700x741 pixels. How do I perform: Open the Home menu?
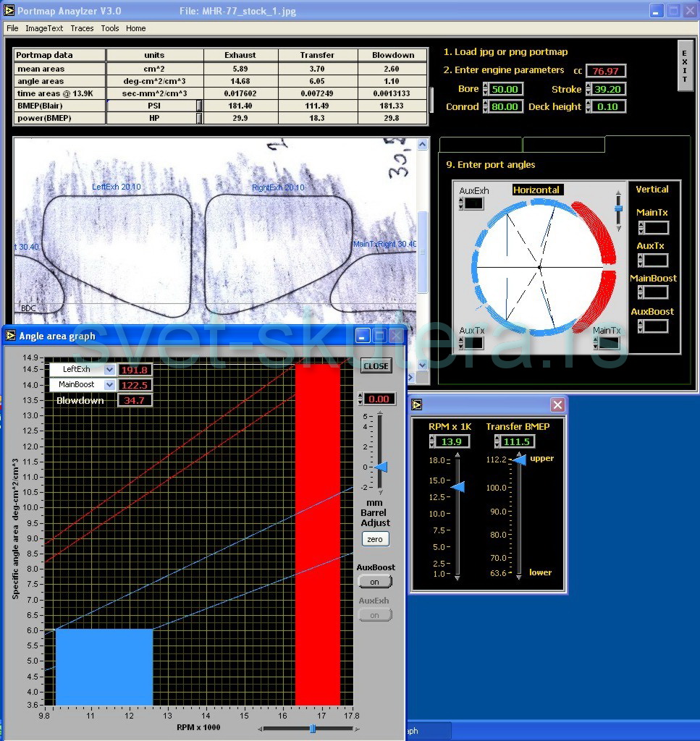pos(135,28)
